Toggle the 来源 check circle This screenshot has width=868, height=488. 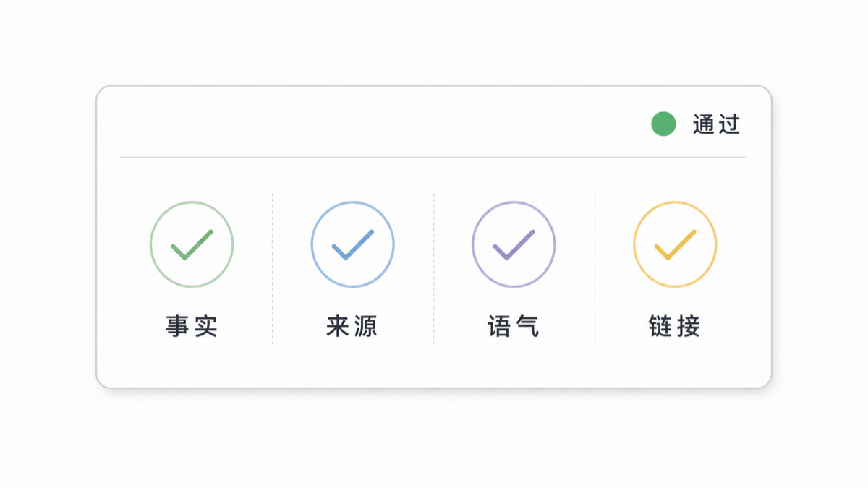click(353, 244)
